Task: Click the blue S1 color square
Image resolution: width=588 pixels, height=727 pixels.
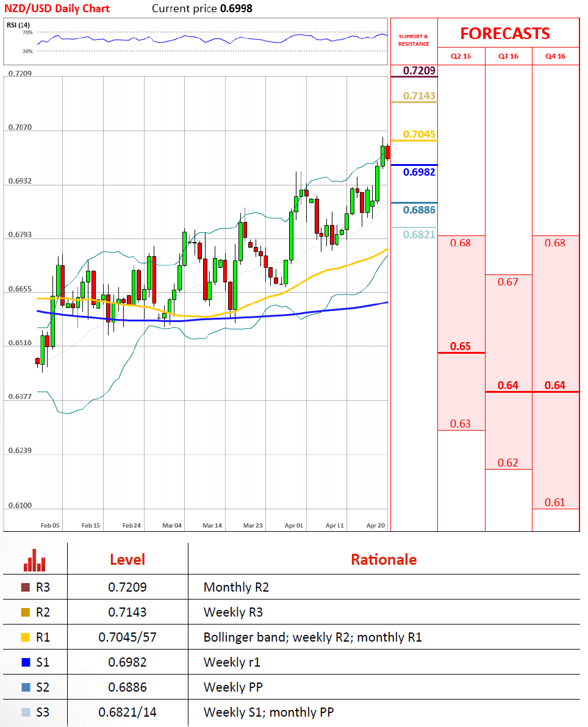Action: [26, 662]
